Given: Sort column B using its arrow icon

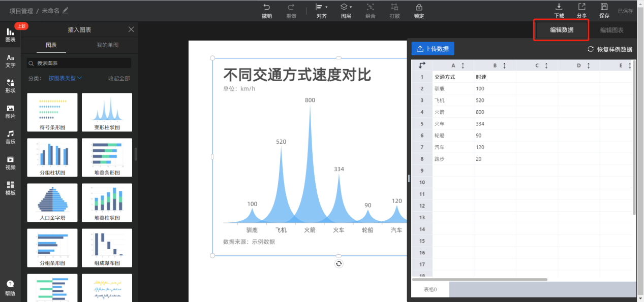Looking at the screenshot, I should click(x=504, y=65).
